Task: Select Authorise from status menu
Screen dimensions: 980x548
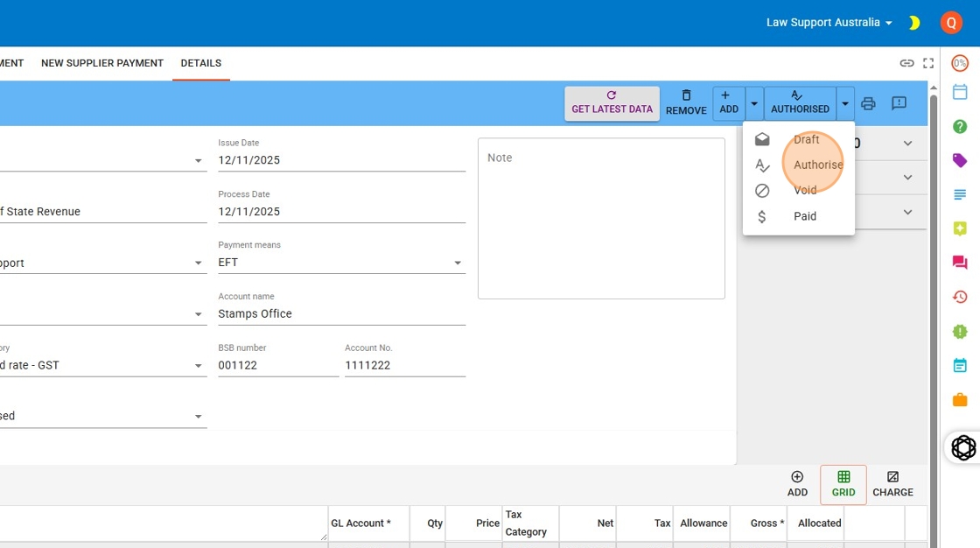Action: [817, 165]
